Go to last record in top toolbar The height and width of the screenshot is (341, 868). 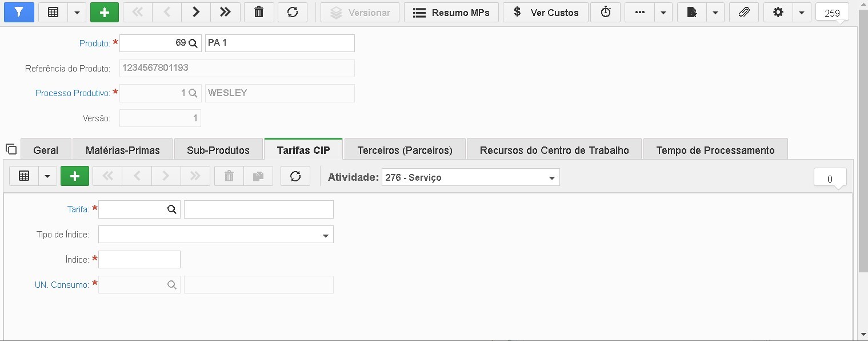(x=225, y=12)
